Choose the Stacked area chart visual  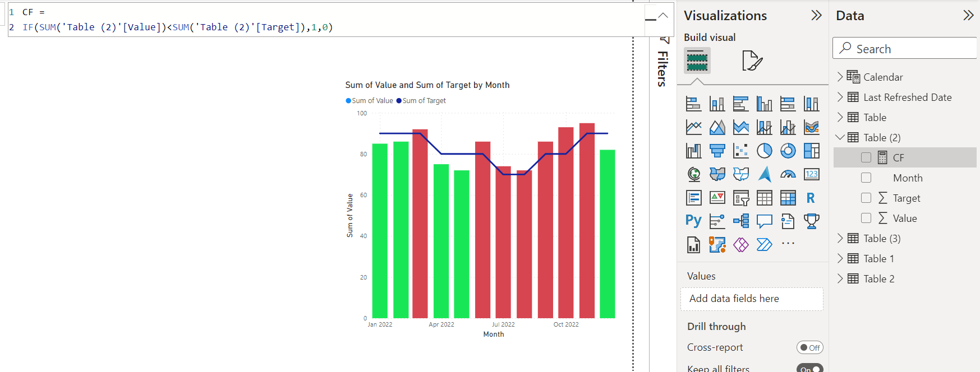[741, 127]
